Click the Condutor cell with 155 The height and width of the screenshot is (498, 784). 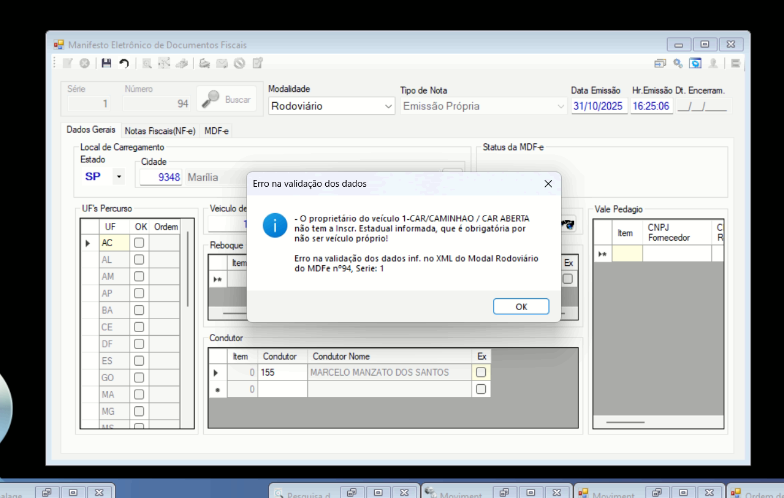point(282,372)
